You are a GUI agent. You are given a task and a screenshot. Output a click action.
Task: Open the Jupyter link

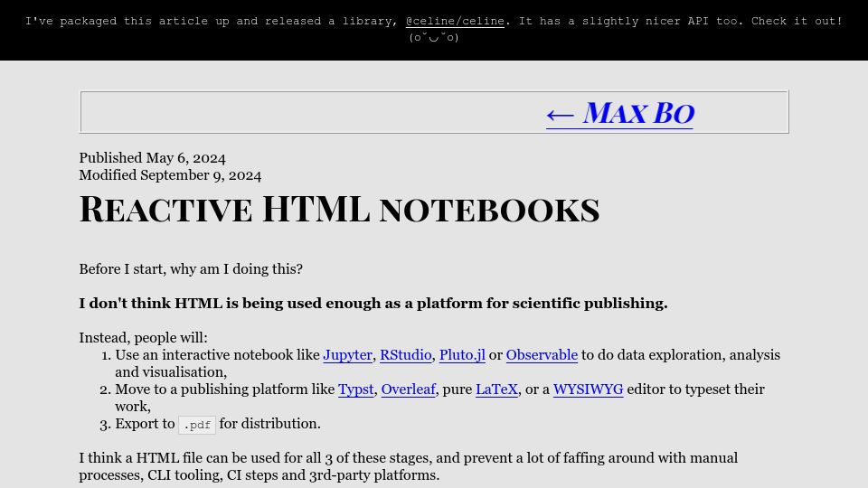coord(347,355)
